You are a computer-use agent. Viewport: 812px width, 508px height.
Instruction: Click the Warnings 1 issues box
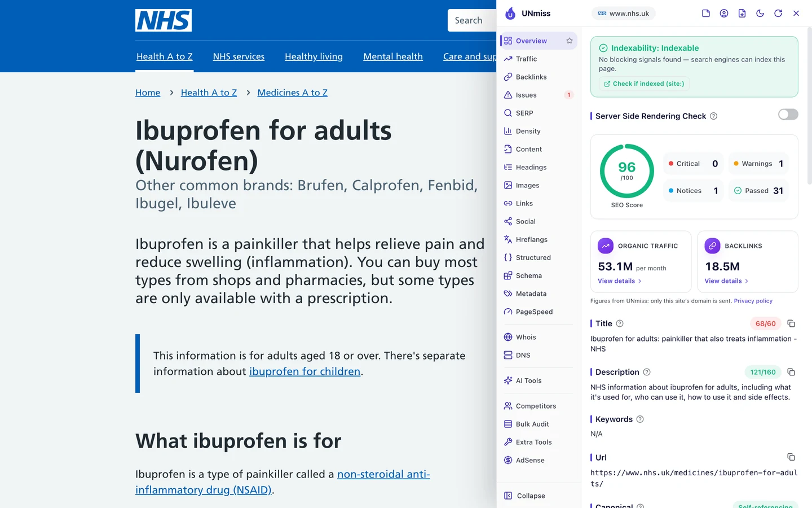pyautogui.click(x=758, y=164)
